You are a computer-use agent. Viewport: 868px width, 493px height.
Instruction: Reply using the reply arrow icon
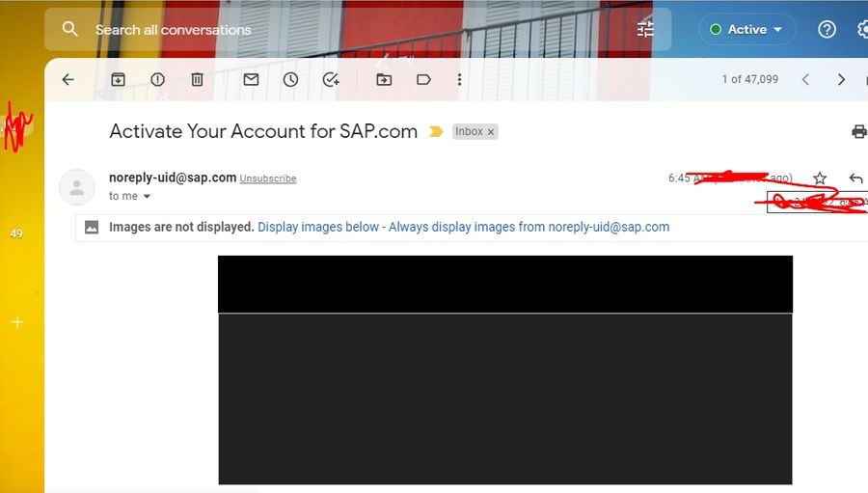pos(855,178)
